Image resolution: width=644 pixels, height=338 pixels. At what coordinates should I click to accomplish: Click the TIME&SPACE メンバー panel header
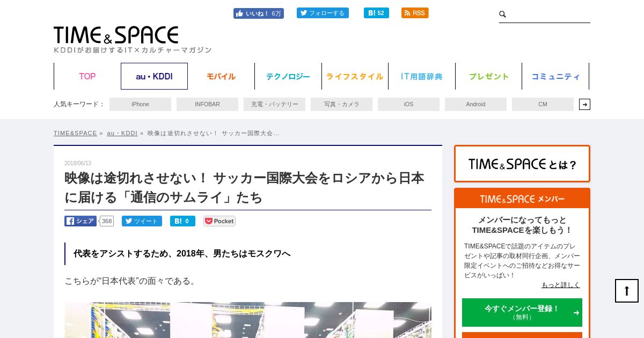tap(522, 199)
